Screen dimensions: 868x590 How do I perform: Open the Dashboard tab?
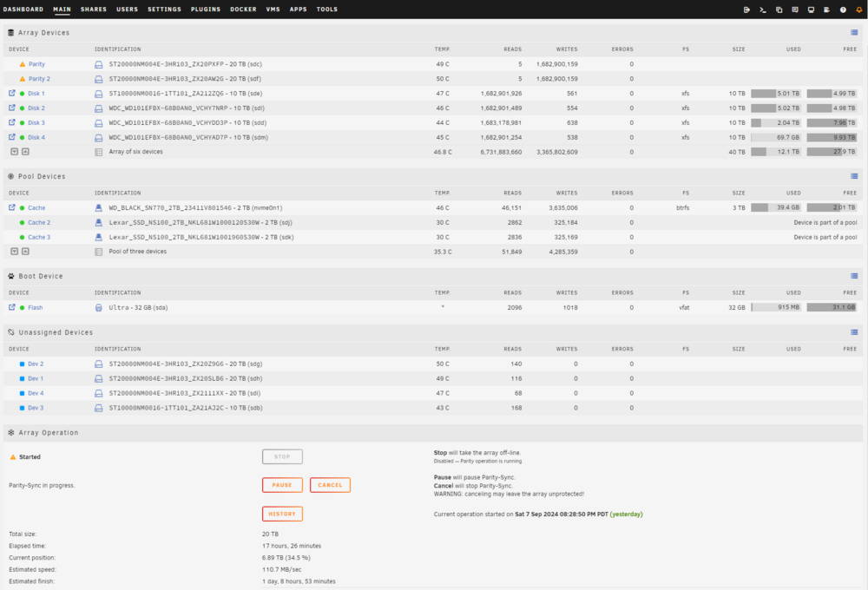tap(23, 10)
